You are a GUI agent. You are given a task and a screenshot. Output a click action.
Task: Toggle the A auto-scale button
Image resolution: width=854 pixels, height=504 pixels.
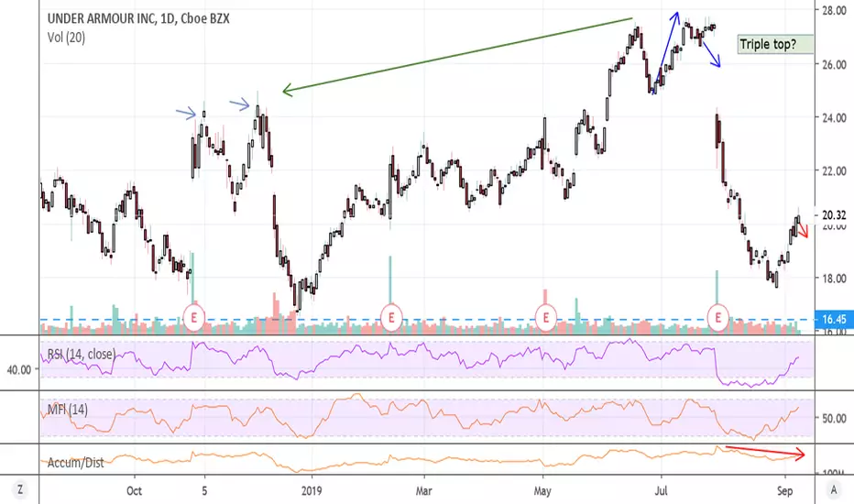coord(833,489)
